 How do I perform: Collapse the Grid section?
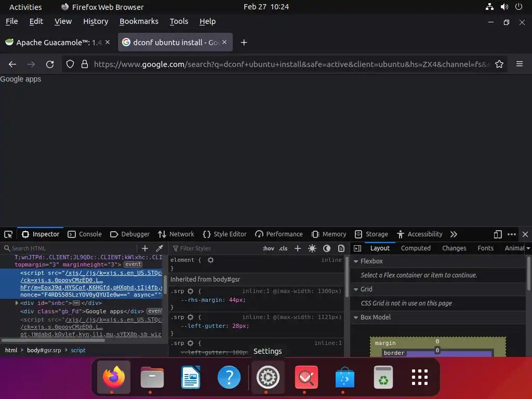tap(356, 289)
